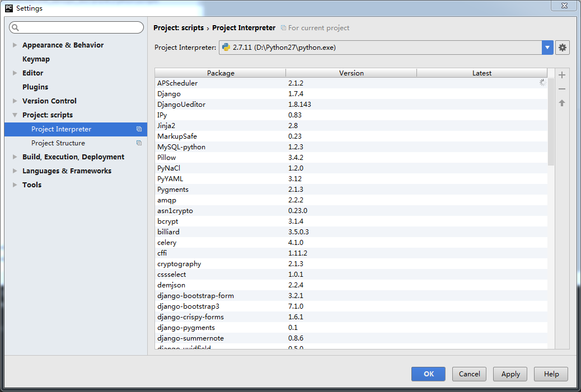
Task: Select Project Interpreter in the tree
Action: [76, 129]
